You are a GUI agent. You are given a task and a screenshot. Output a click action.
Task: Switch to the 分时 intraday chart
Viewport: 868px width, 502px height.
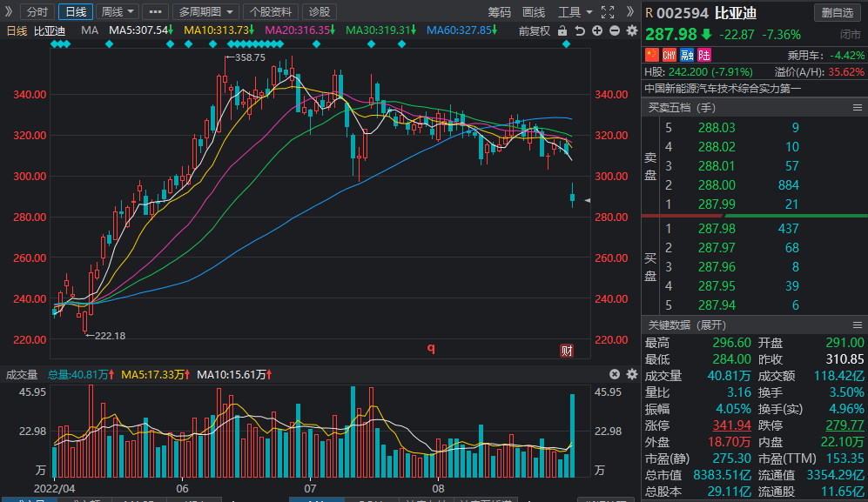(x=37, y=11)
